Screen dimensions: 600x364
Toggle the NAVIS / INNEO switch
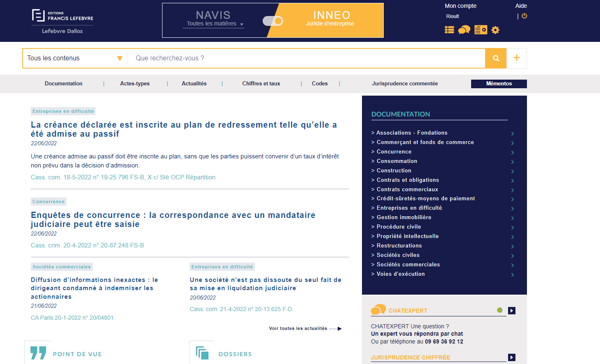273,21
